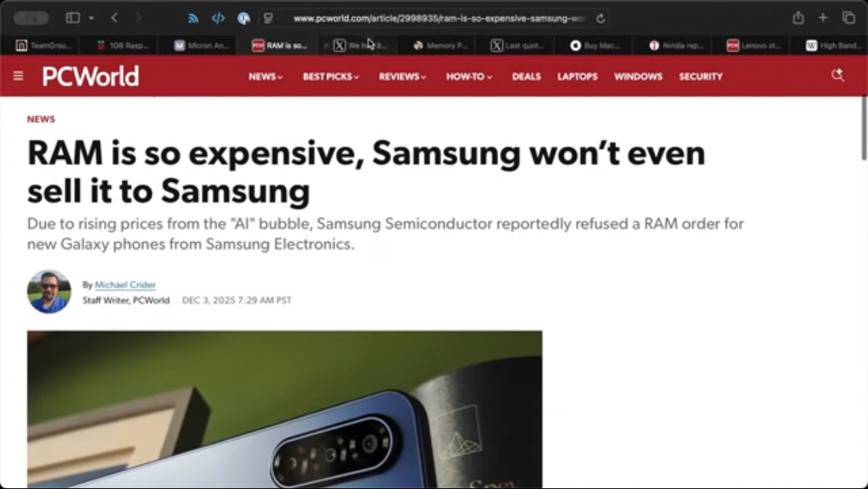Go back with the back arrow
Image resolution: width=868 pixels, height=489 pixels.
tap(114, 18)
